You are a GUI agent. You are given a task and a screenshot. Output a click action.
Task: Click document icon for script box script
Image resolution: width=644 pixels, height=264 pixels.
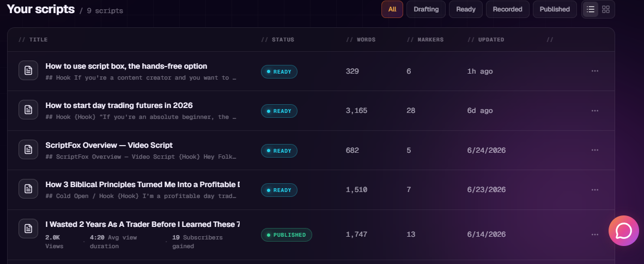[28, 70]
